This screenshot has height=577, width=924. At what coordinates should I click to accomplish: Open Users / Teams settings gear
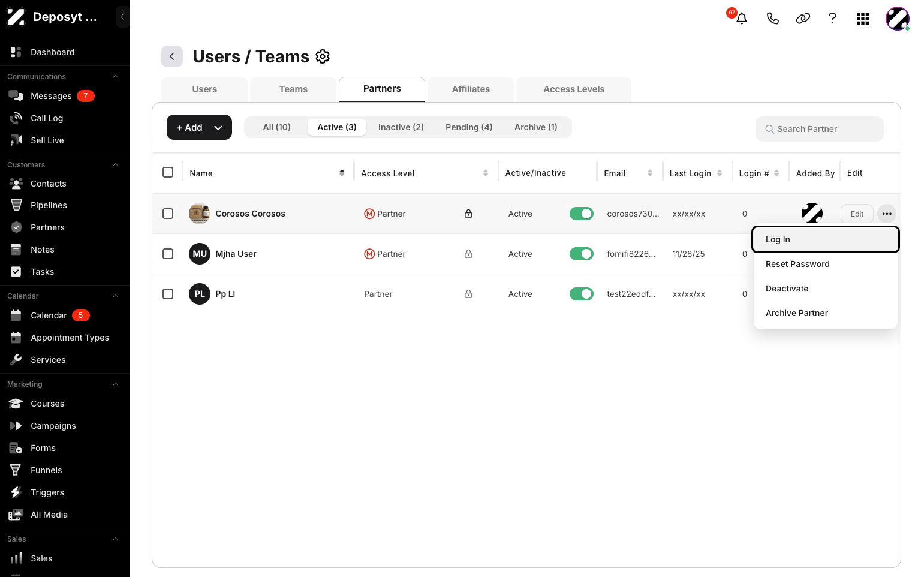coord(323,56)
